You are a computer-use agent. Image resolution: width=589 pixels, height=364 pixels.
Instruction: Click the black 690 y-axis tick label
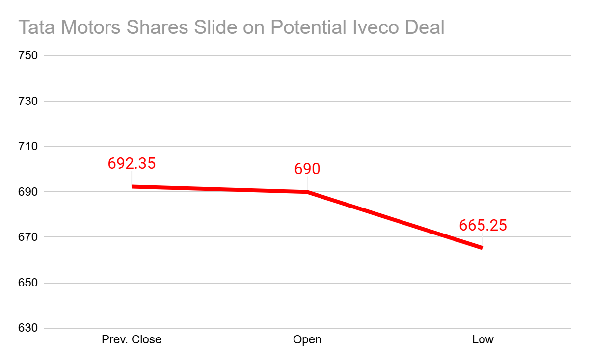pos(28,192)
